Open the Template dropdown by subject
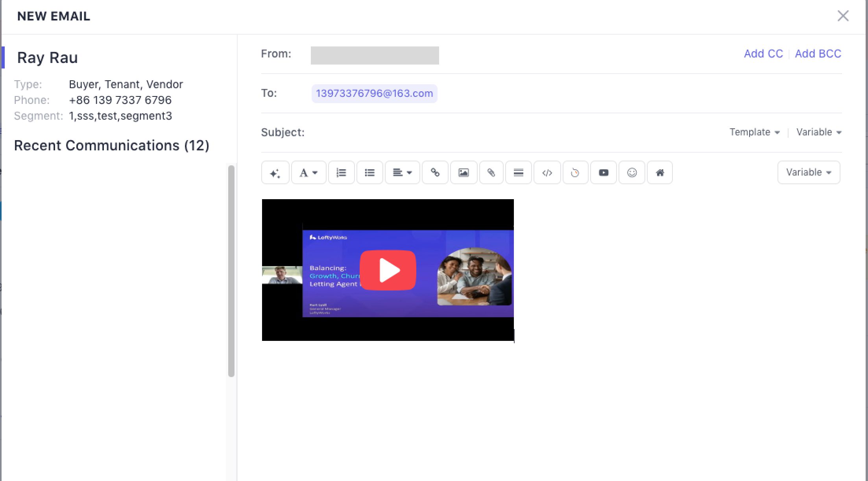The image size is (868, 481). 754,132
